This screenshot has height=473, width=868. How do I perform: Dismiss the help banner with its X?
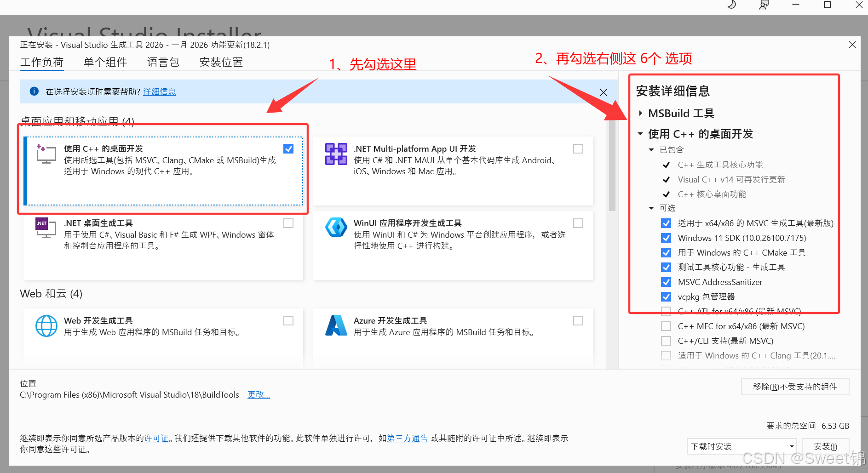click(604, 92)
